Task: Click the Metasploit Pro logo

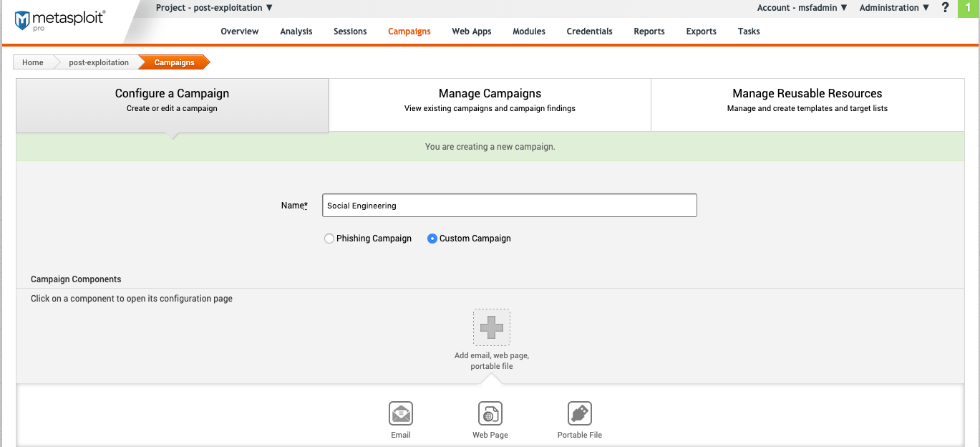Action: pos(59,19)
